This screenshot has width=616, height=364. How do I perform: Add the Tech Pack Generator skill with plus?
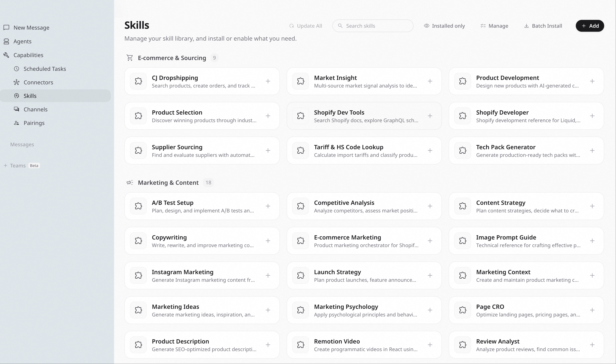pyautogui.click(x=592, y=150)
